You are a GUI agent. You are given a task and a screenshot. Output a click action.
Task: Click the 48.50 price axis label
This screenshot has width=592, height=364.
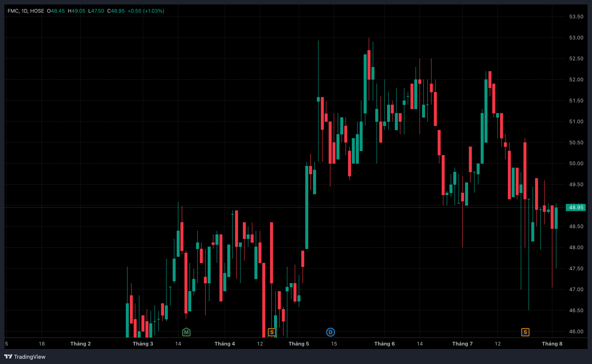point(576,226)
